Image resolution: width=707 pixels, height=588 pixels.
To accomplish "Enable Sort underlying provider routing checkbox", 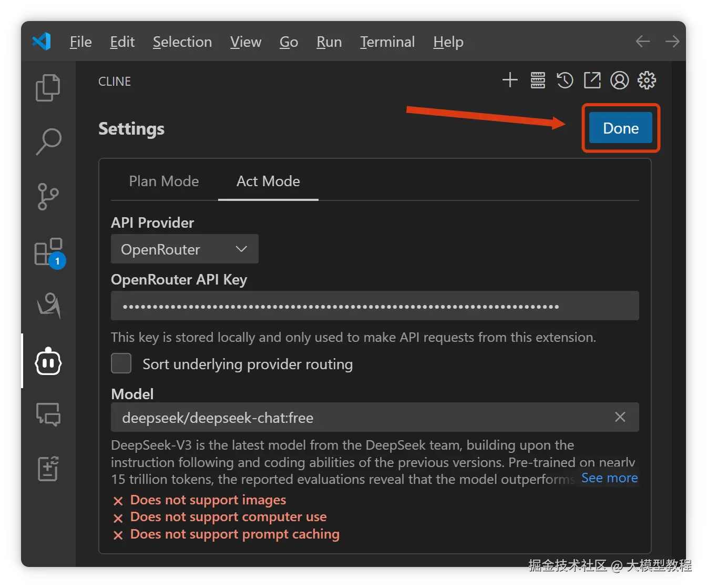I will tap(121, 363).
